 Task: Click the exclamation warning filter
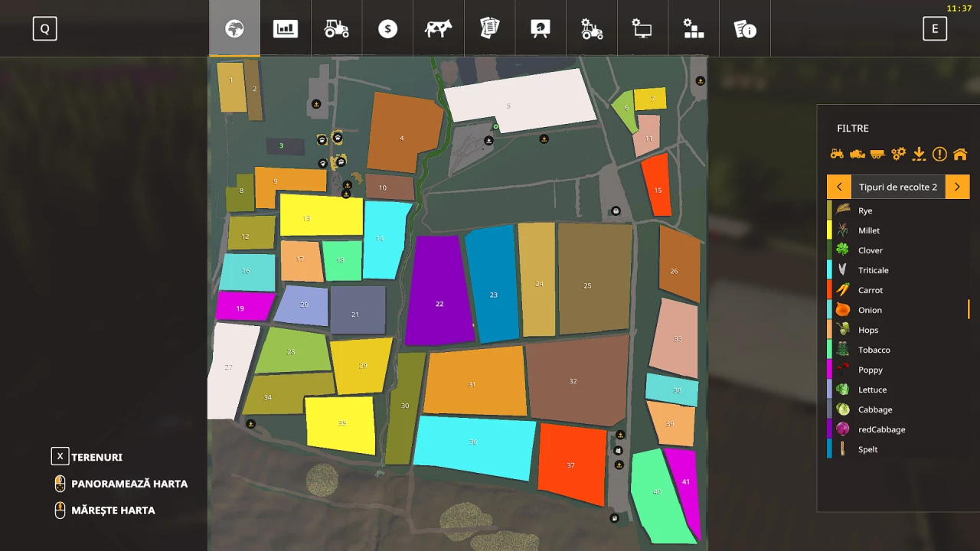point(939,154)
